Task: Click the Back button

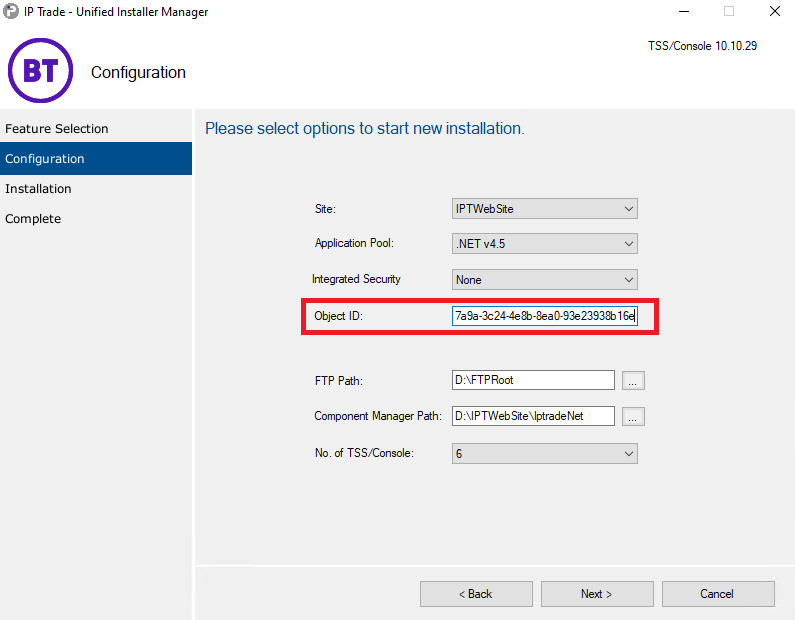Action: [x=476, y=594]
